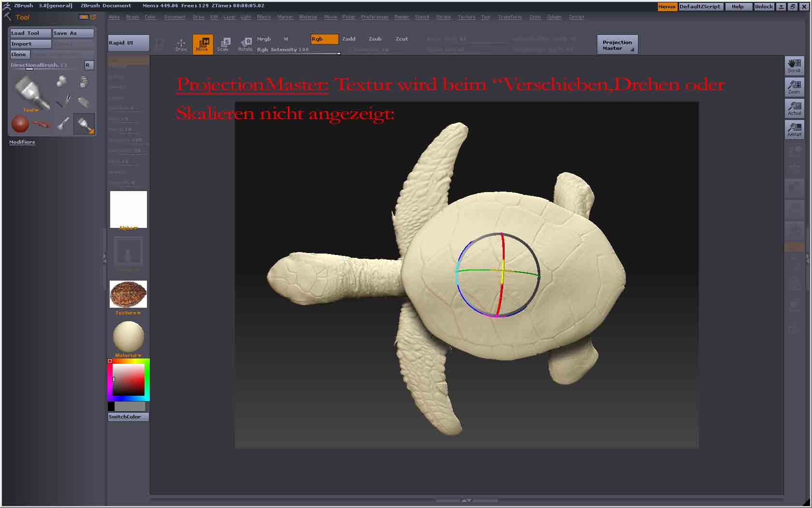Open the white Alpha picker
812x508 pixels.
pyautogui.click(x=128, y=209)
